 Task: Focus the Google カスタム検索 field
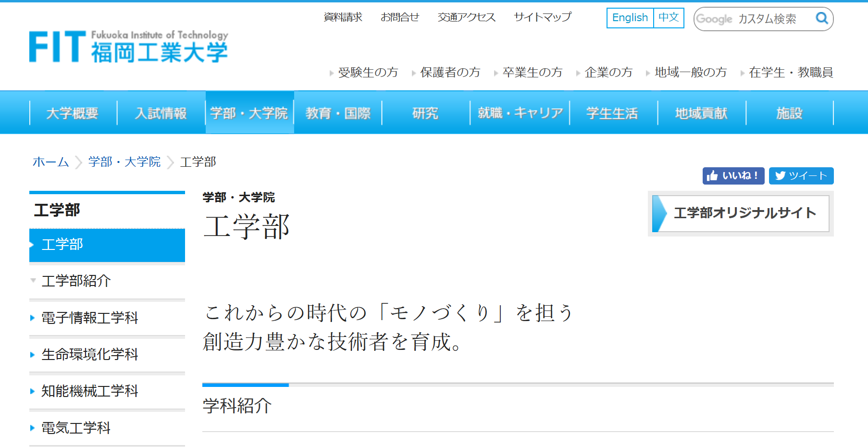(754, 19)
